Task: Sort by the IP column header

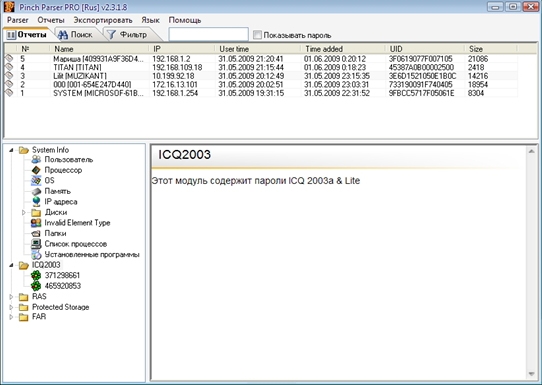Action: tap(183, 49)
